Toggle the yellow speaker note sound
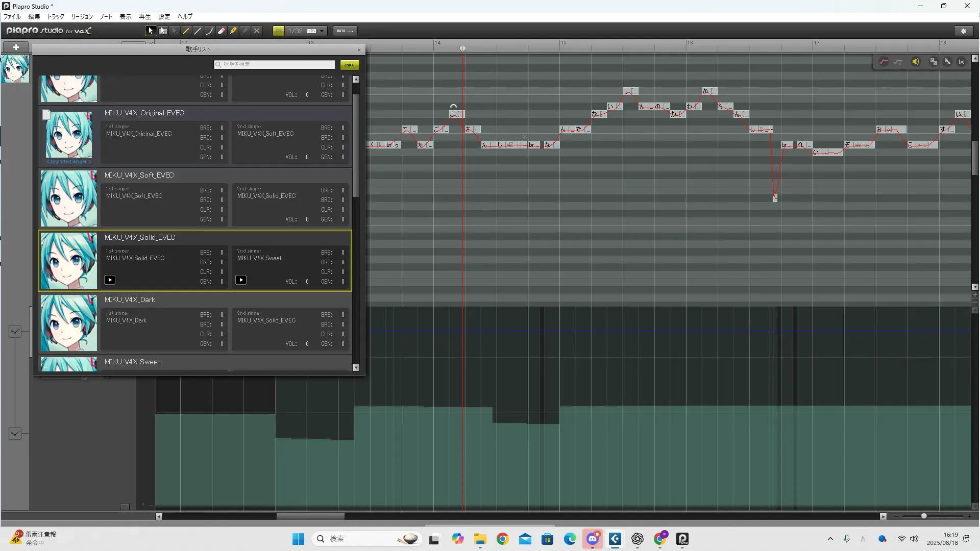Screen dimensions: 980x551 (x=916, y=62)
